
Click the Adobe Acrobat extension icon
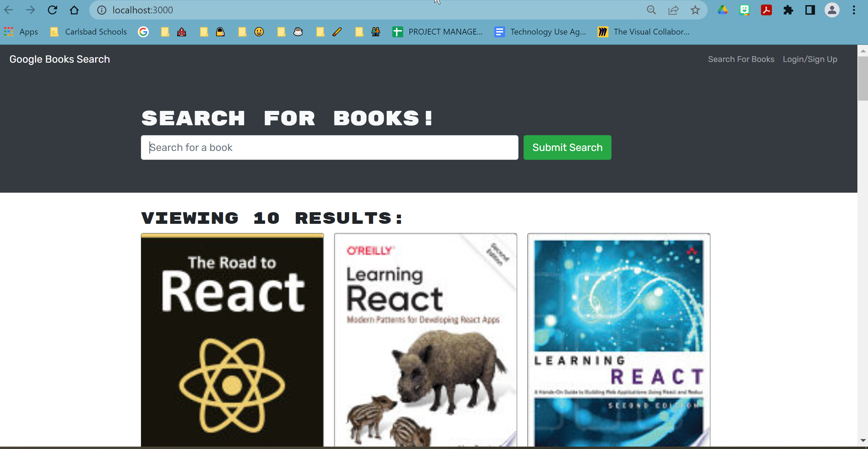(x=766, y=10)
